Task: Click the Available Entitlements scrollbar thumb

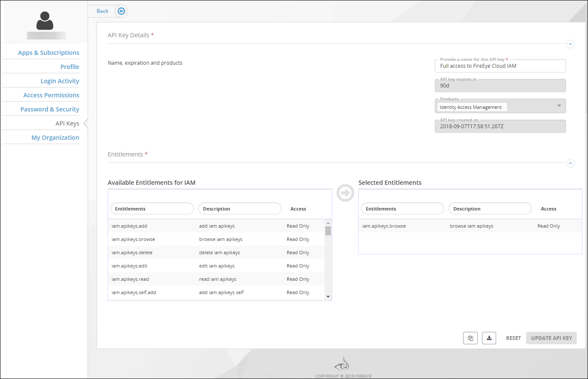Action: pos(328,231)
